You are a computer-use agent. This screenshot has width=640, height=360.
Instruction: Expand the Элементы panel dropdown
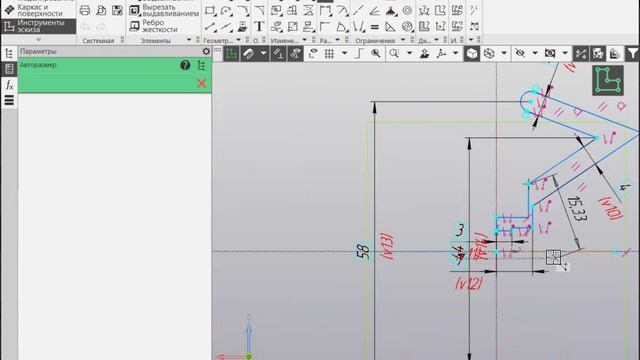(189, 40)
